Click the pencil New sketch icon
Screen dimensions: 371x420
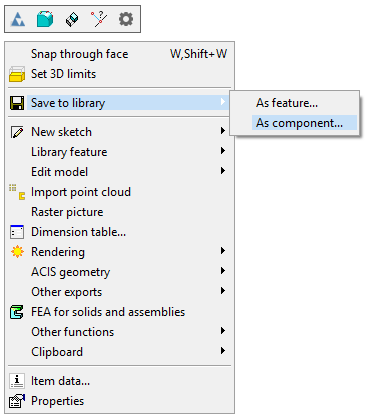[17, 132]
